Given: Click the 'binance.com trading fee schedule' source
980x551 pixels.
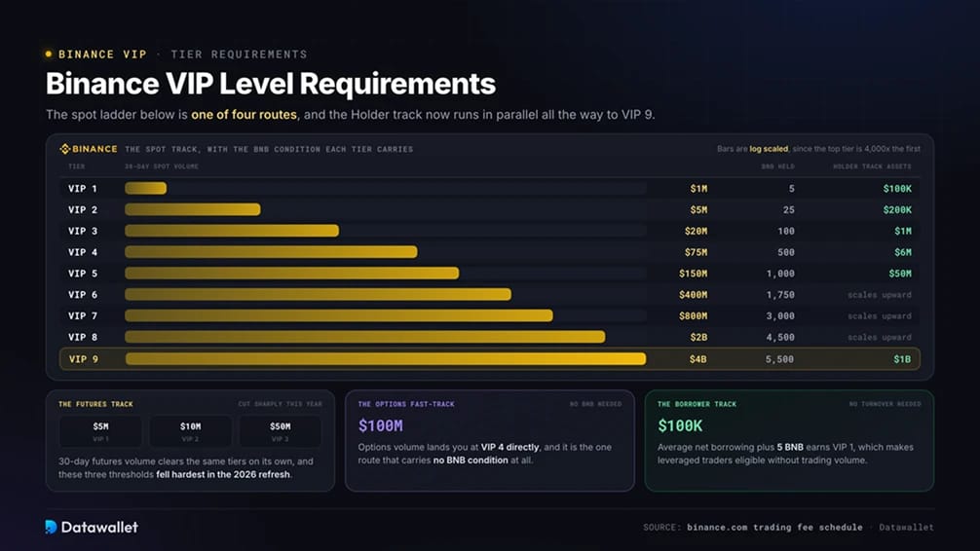Looking at the screenshot, I should 774,528.
